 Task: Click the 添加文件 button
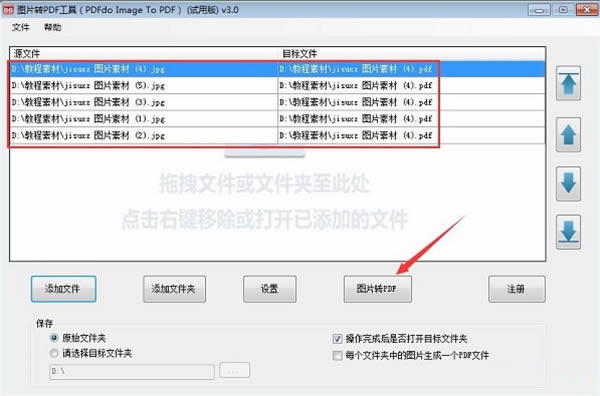pyautogui.click(x=64, y=289)
